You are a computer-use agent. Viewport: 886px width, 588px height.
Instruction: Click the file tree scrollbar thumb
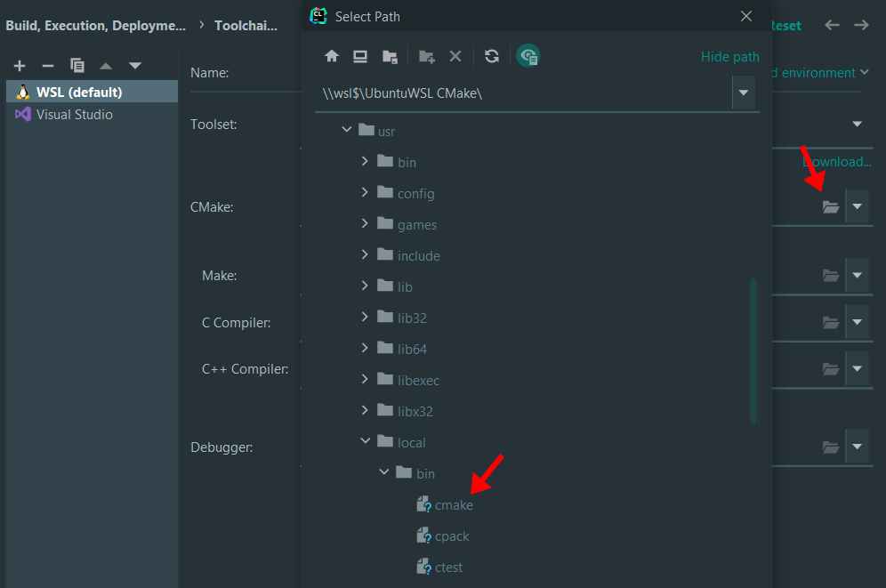[753, 350]
